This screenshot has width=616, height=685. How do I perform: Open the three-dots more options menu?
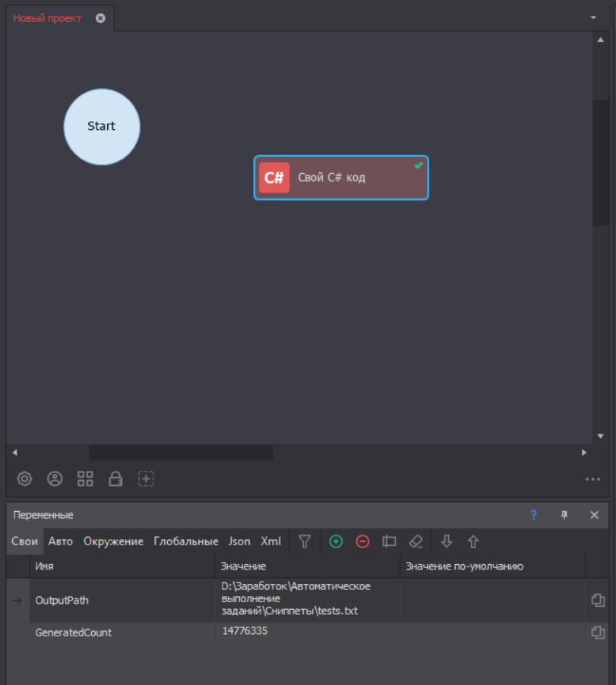click(593, 479)
